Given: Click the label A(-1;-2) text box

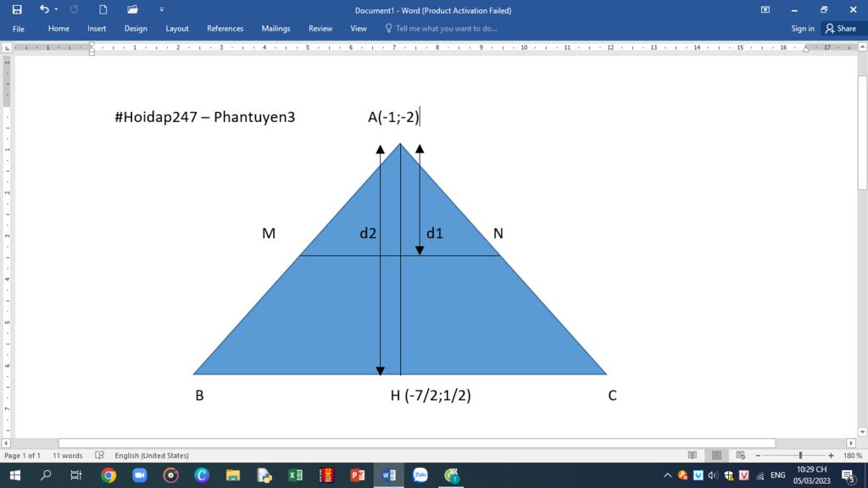Looking at the screenshot, I should pyautogui.click(x=393, y=117).
